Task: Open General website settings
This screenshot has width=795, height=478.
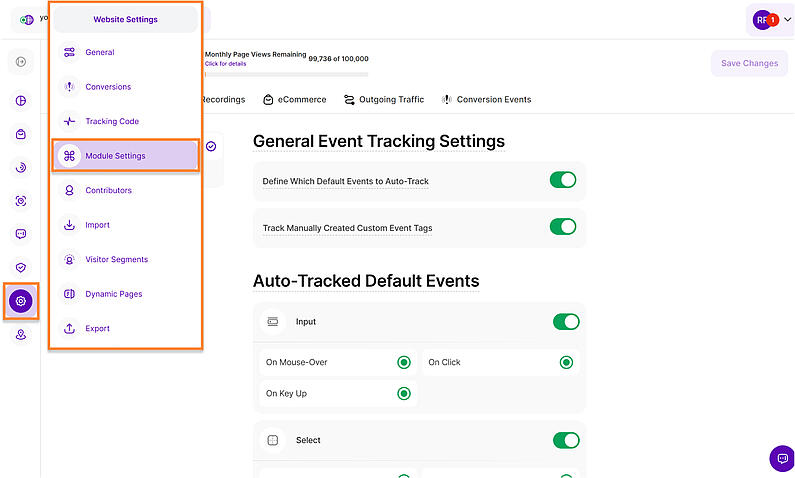Action: pyautogui.click(x=125, y=52)
